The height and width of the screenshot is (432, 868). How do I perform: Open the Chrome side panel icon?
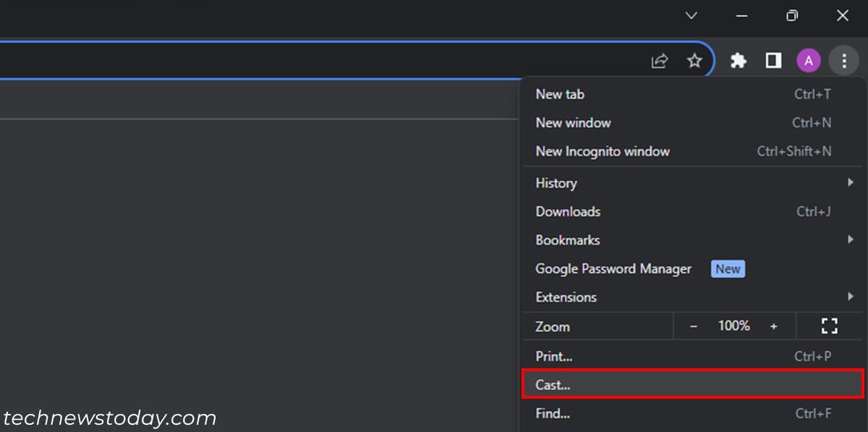click(773, 60)
